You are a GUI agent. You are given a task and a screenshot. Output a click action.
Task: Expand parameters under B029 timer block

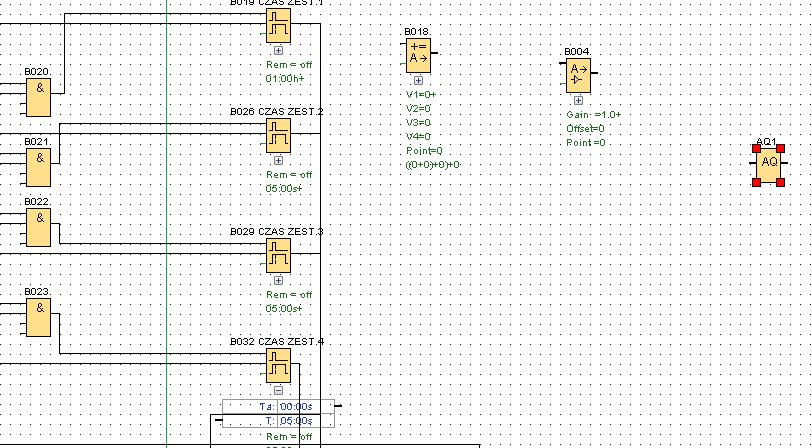[279, 280]
